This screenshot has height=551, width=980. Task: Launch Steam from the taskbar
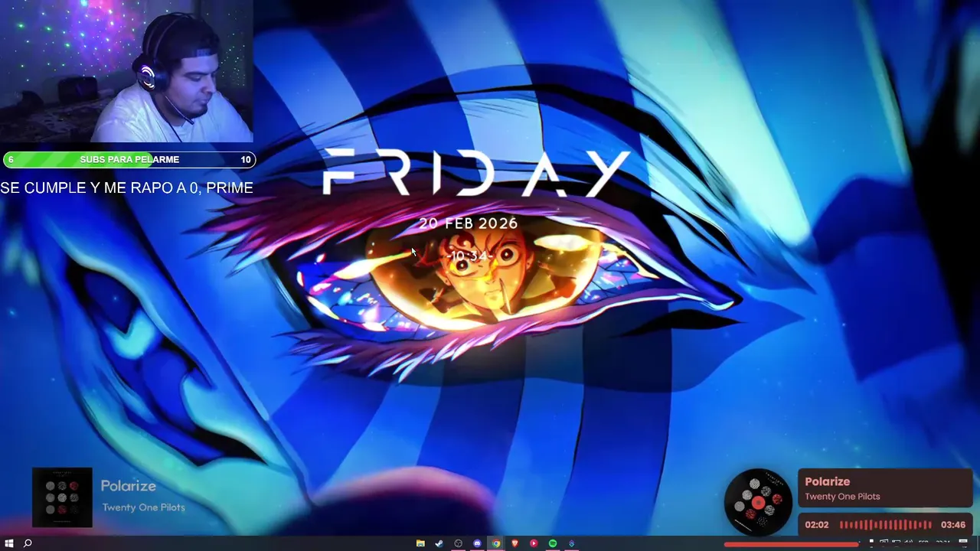click(439, 543)
